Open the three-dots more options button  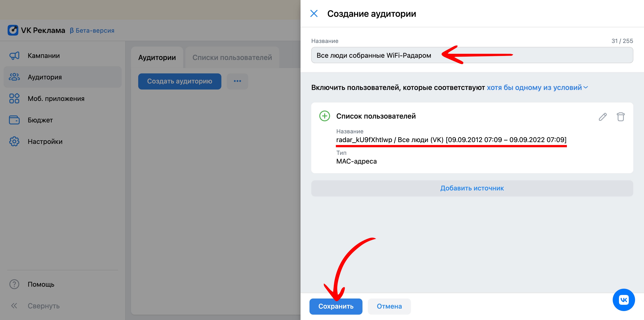237,81
